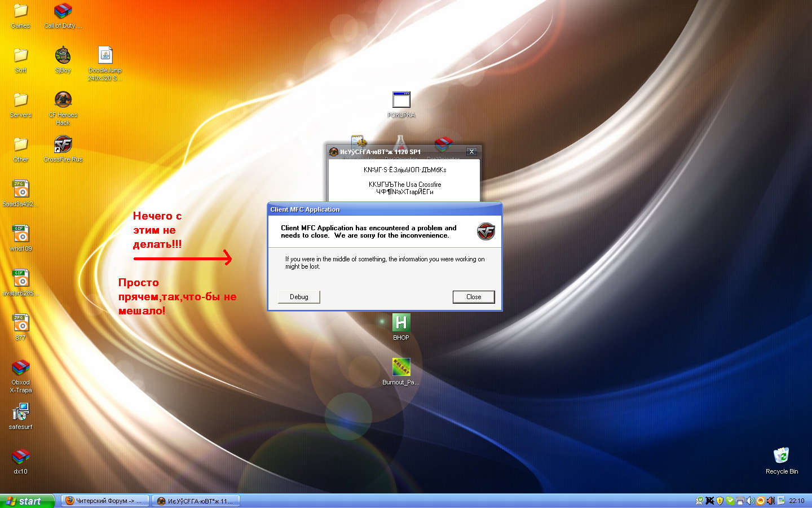The image size is (812, 508).
Task: Open the Recycle Bin
Action: click(782, 461)
